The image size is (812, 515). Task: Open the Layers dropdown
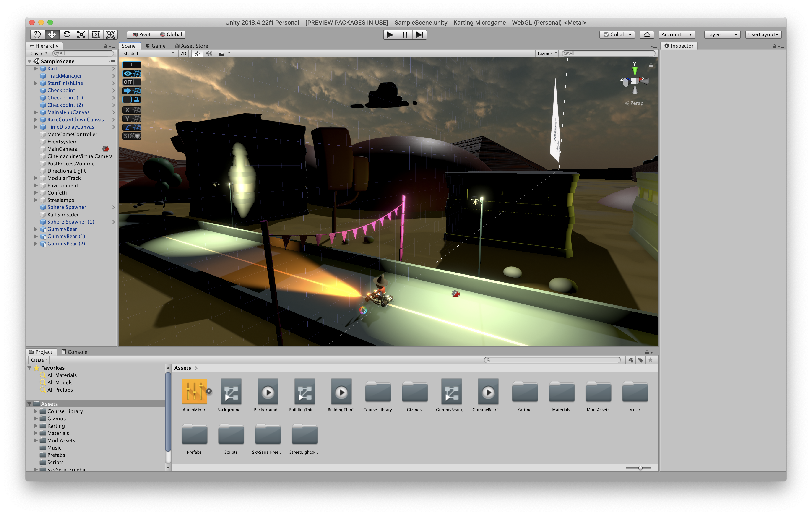point(722,34)
